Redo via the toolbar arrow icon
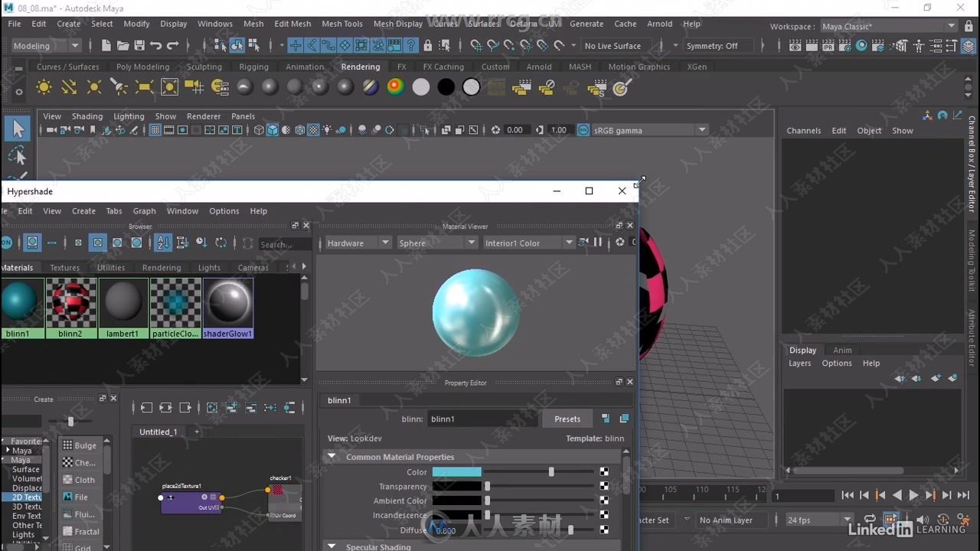 (172, 46)
